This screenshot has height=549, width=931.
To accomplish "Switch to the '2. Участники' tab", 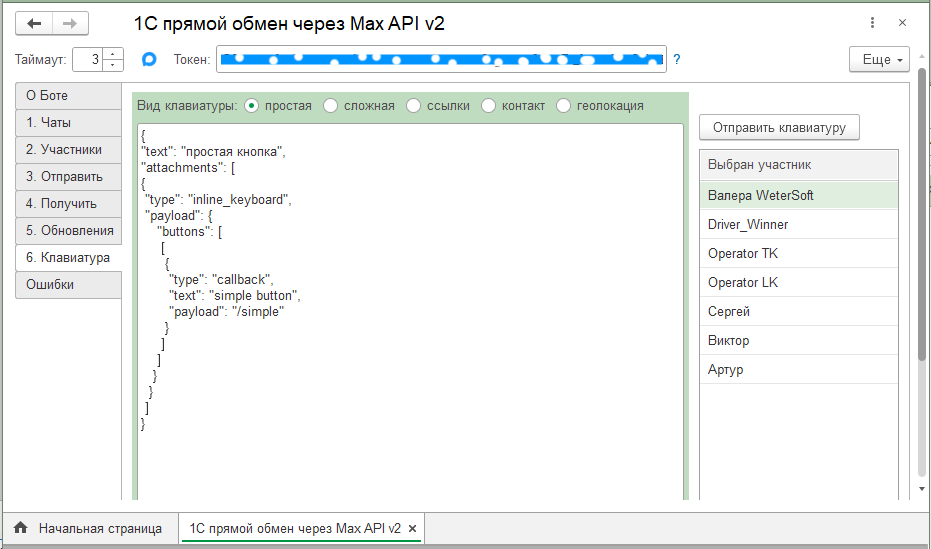I will coord(68,150).
